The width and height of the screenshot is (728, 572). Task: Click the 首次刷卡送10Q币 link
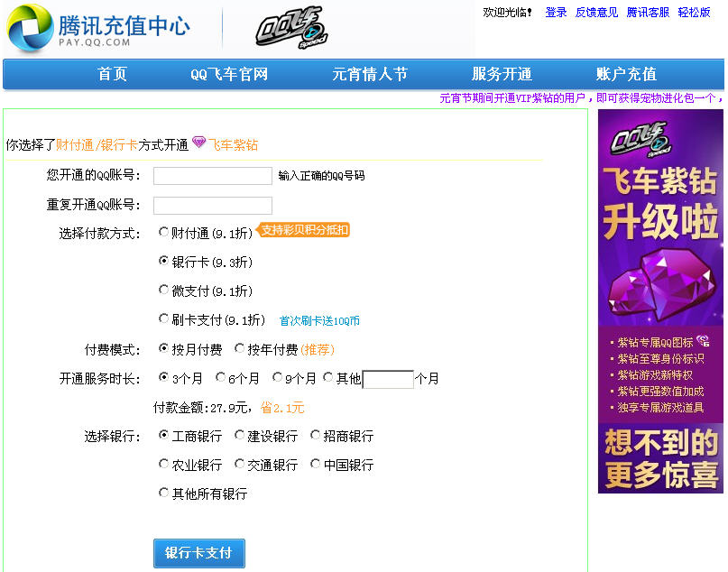click(319, 321)
